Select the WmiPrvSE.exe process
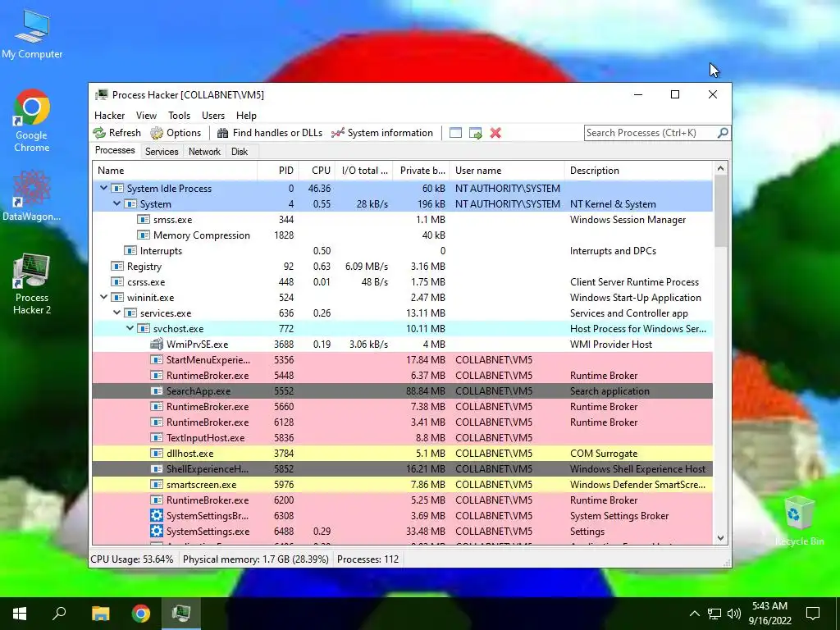840x630 pixels. [403, 344]
